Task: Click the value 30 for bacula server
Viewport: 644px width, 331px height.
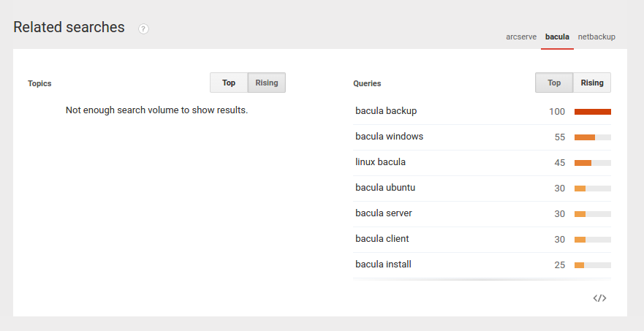Action: (x=560, y=214)
